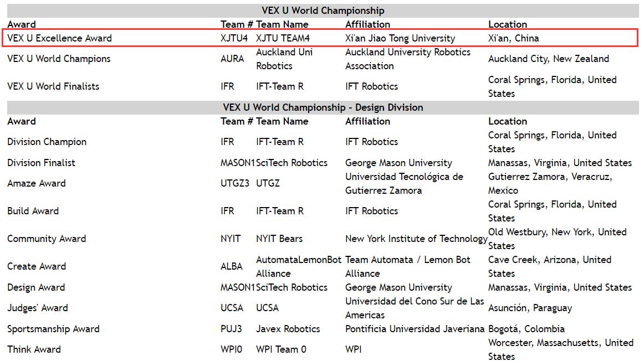
Task: Click the AURA team number
Action: point(232,59)
